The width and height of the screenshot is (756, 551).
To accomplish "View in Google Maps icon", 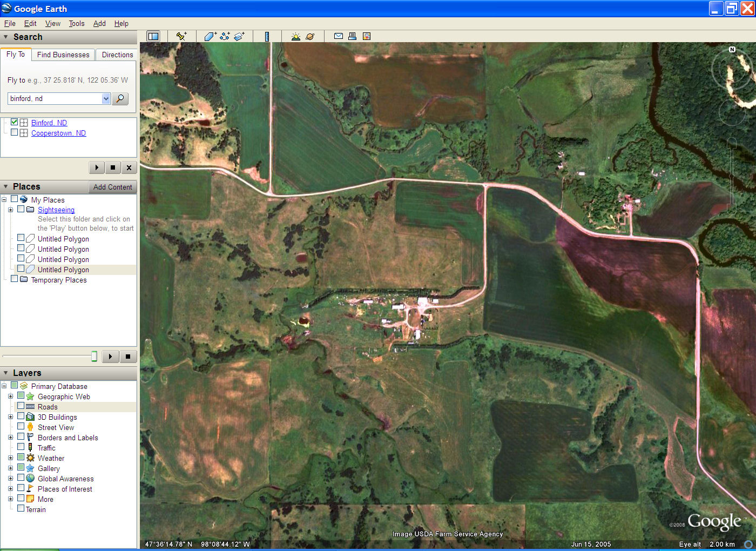I will tap(367, 36).
